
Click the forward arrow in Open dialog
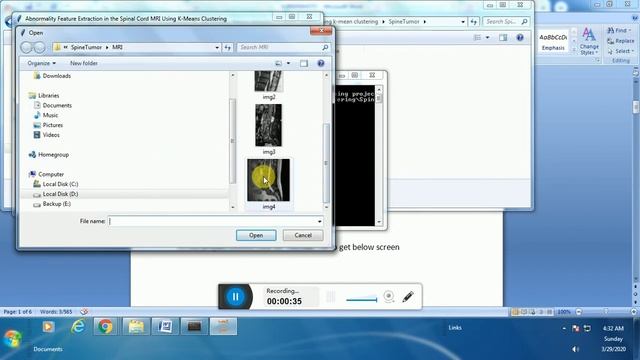coord(39,47)
